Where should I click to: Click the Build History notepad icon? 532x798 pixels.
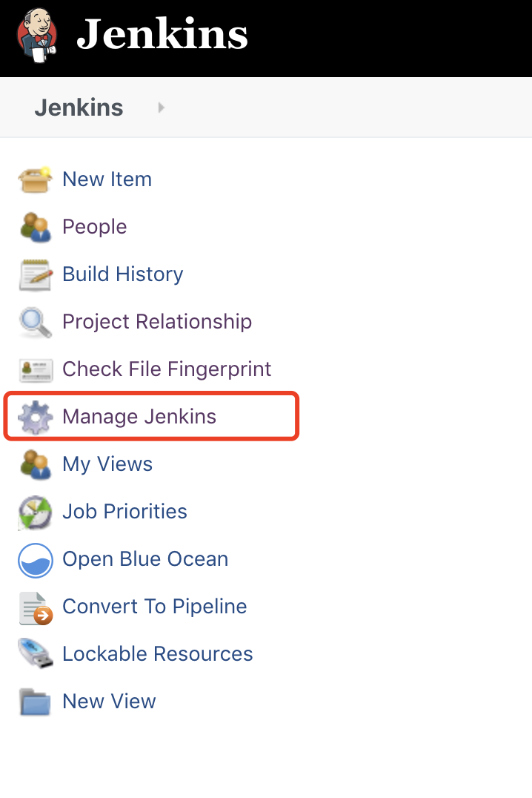(x=35, y=275)
